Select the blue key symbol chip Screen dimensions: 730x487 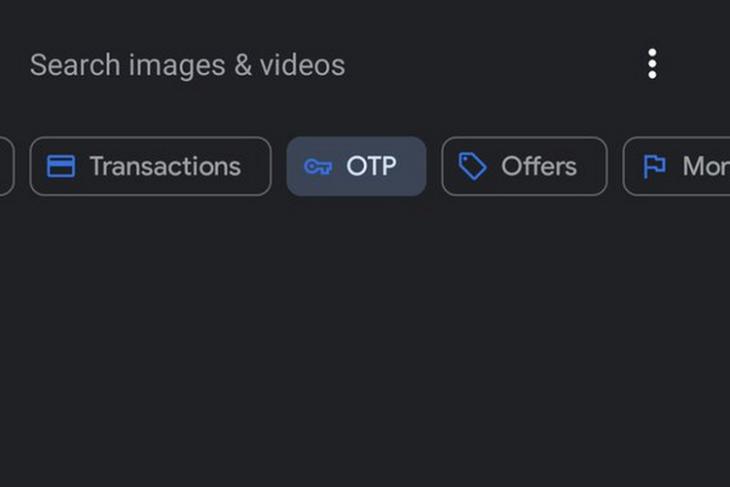coord(356,166)
